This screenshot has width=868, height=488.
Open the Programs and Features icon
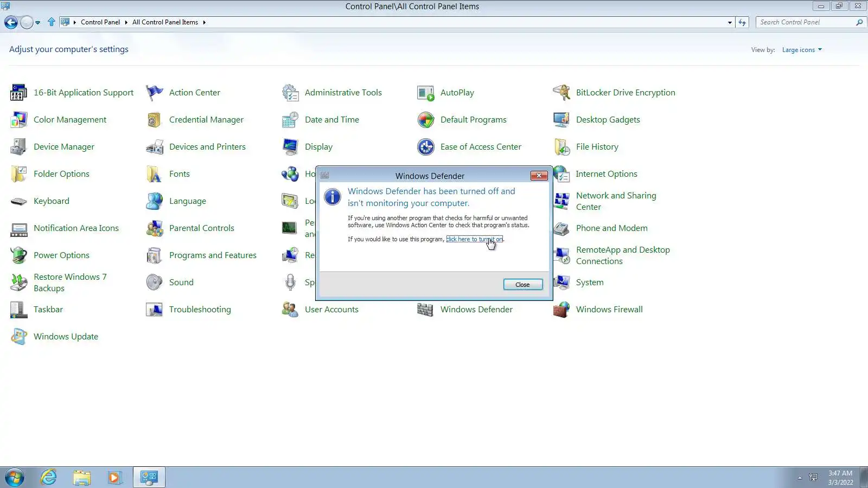(154, 255)
